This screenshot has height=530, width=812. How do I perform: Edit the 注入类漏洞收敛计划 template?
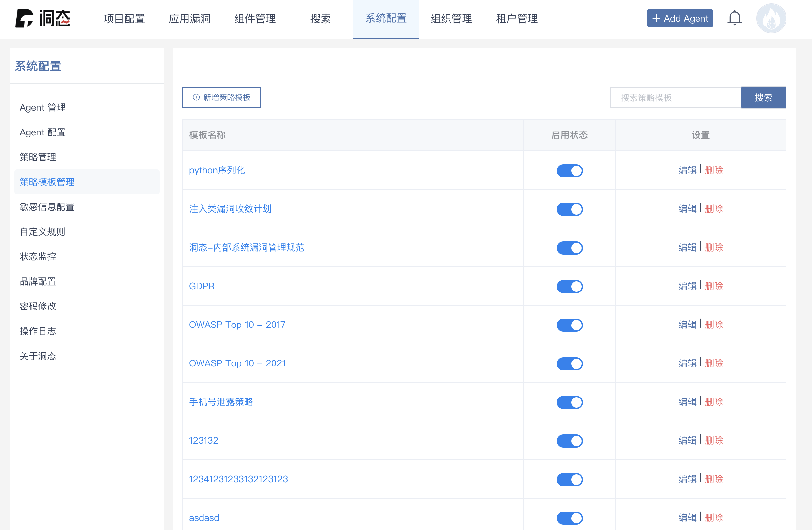coord(687,209)
